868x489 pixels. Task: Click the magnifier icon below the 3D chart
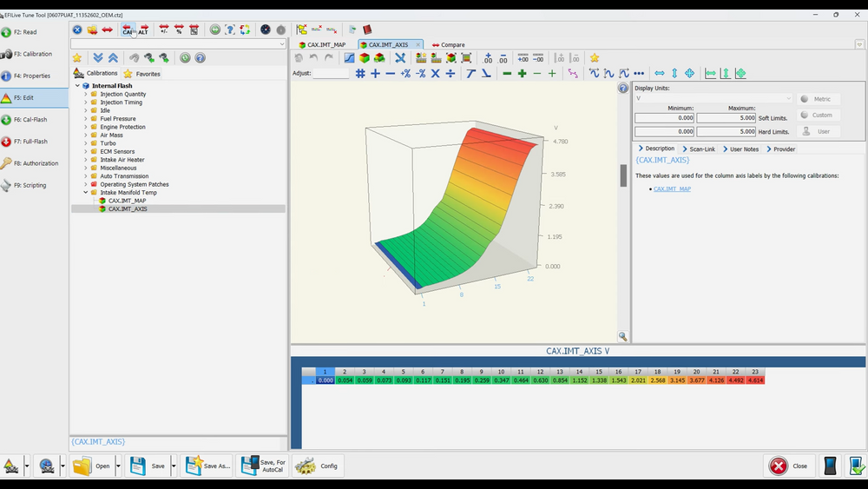click(x=622, y=336)
